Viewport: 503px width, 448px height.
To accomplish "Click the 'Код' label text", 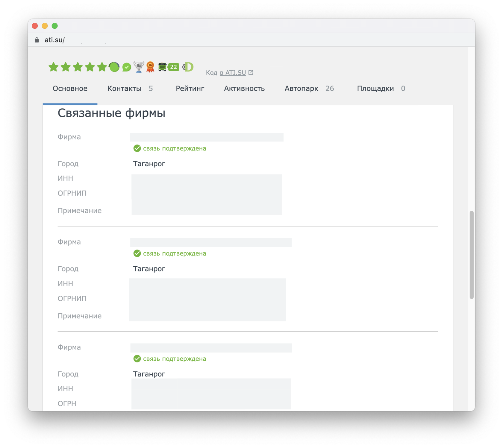I will coord(211,72).
